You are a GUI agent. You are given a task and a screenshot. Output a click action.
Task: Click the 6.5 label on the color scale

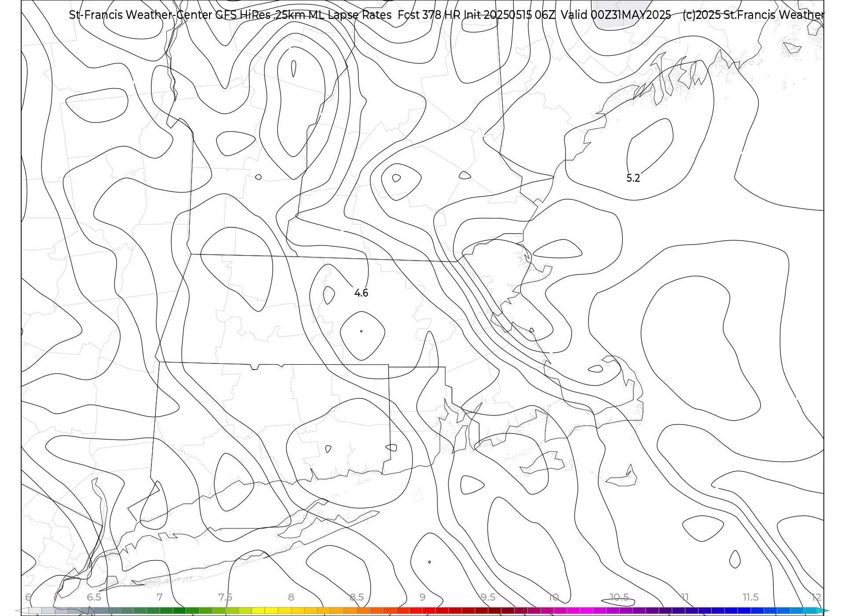94,598
